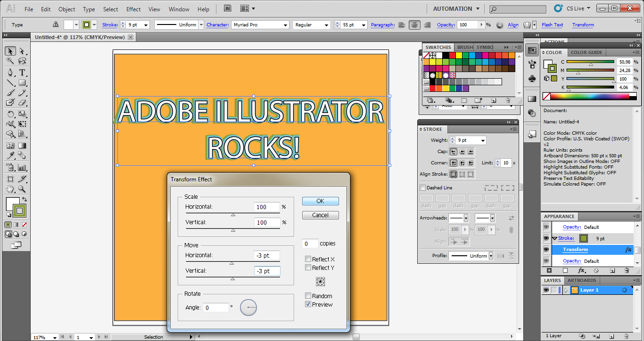Select the Pen tool
Image resolution: width=644 pixels, height=341 pixels.
10,73
